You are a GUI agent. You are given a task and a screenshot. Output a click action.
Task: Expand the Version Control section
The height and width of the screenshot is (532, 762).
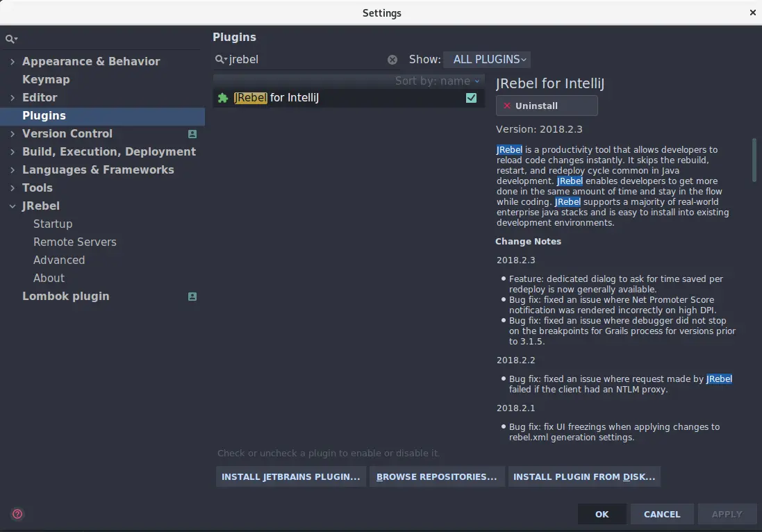(x=13, y=133)
